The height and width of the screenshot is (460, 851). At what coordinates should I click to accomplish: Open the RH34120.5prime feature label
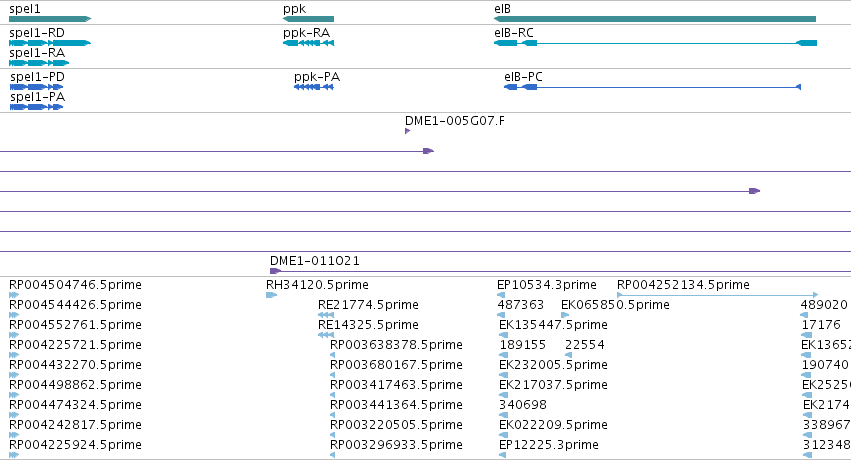pos(317,285)
